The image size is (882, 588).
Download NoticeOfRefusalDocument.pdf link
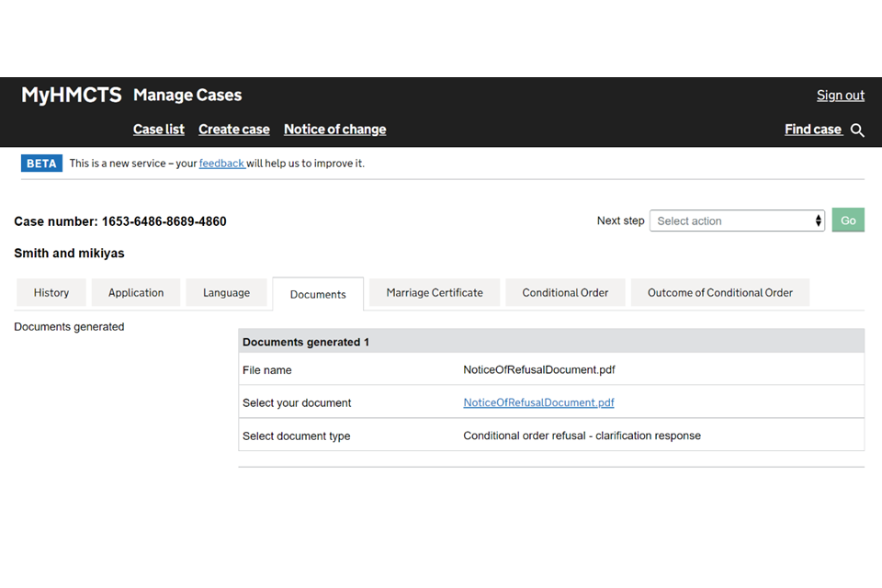pyautogui.click(x=538, y=402)
